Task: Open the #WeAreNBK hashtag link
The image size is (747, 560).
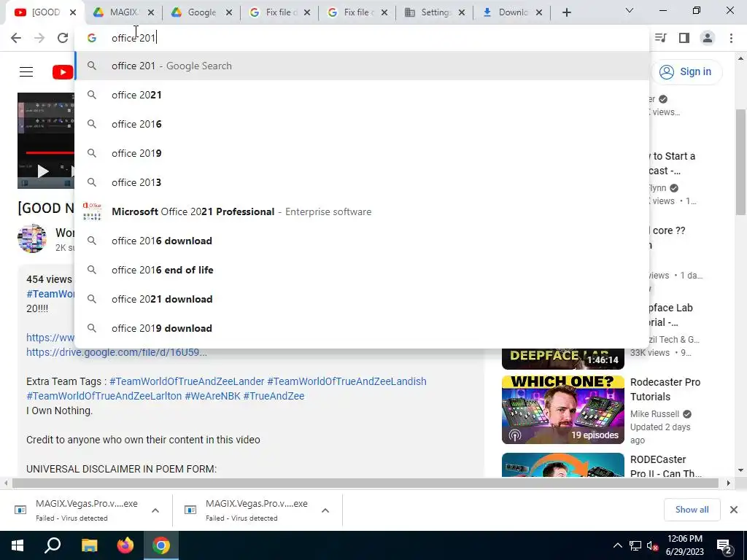Action: tap(212, 396)
